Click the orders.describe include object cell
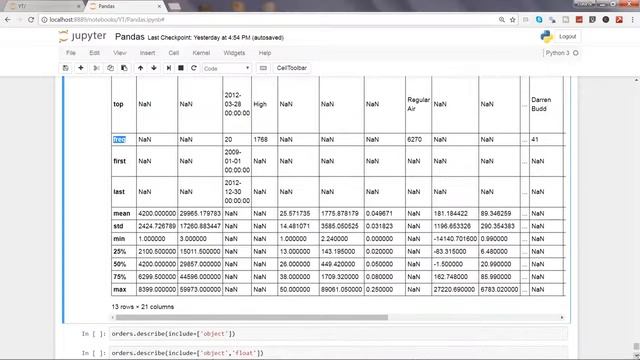Image resolution: width=640 pixels, height=360 pixels. coord(339,334)
